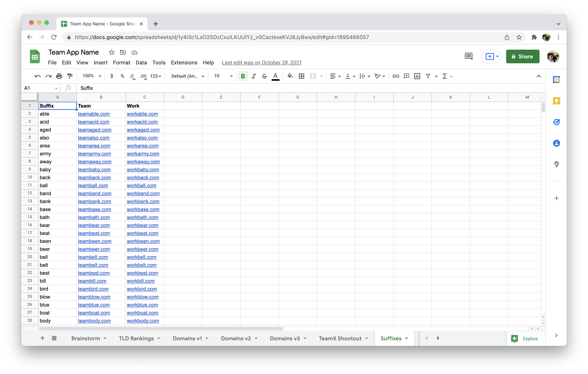Click the Bold formatting icon
Viewport: 588px width, 374px height.
pyautogui.click(x=243, y=76)
